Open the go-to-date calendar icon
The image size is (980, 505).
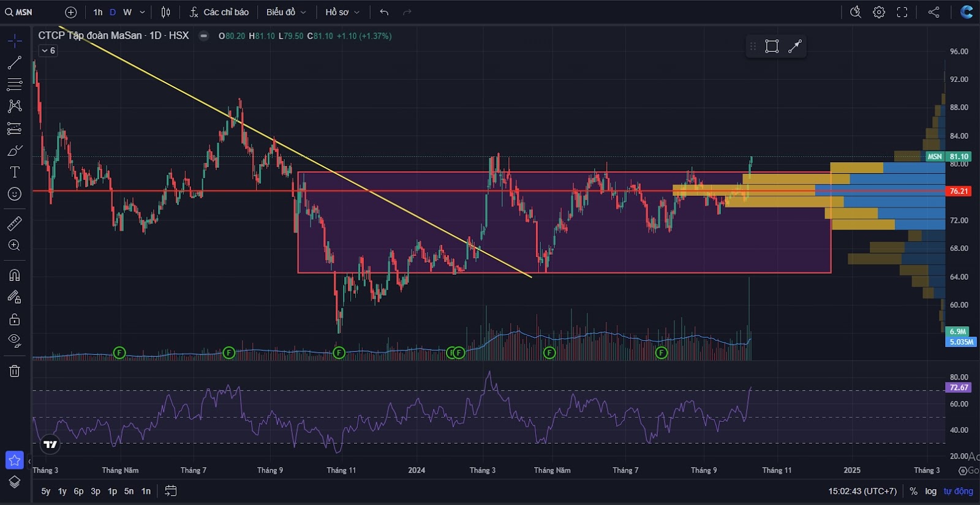pos(171,491)
